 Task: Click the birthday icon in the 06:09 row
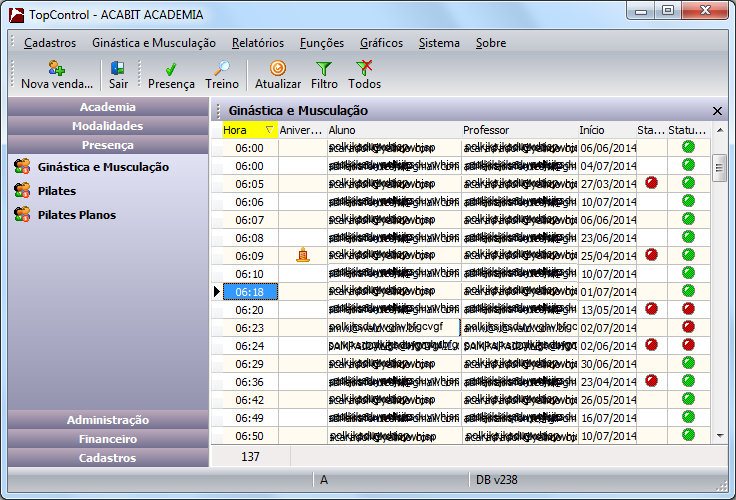(303, 255)
